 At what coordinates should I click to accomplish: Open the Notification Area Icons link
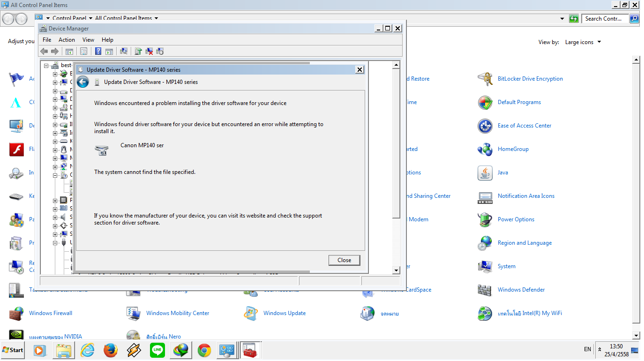tap(526, 196)
